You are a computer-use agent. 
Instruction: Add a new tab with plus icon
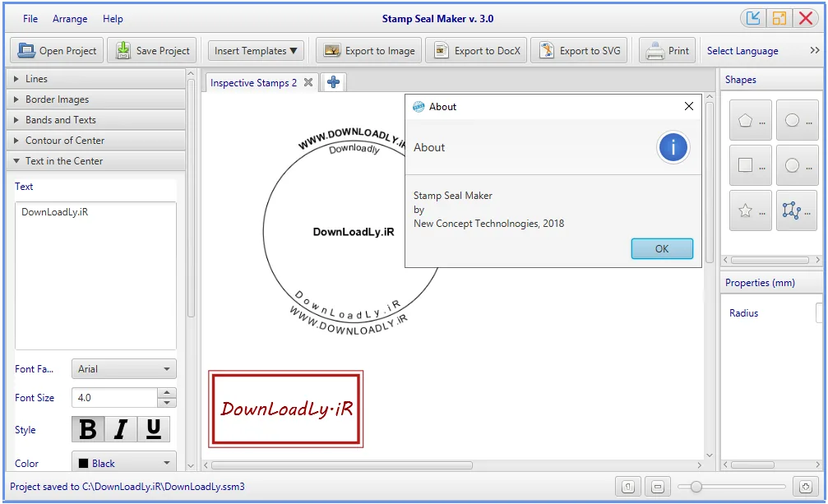click(x=333, y=82)
